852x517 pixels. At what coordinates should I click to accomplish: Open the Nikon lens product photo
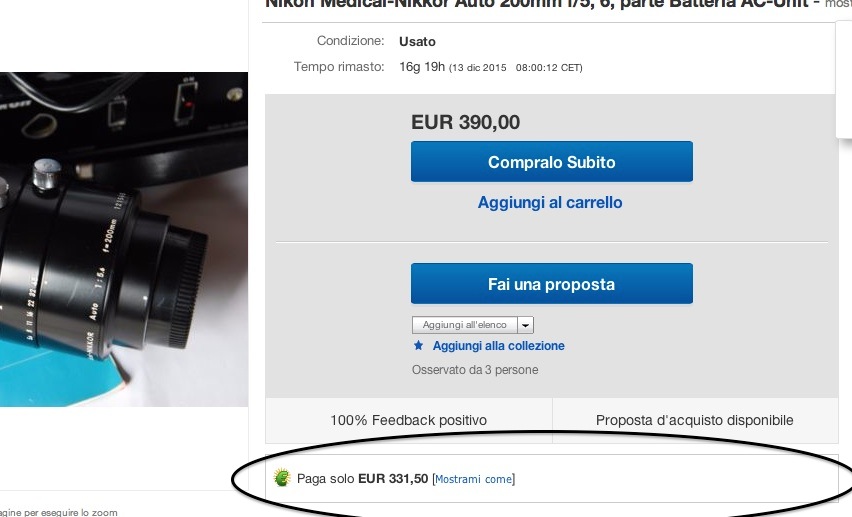[124, 239]
